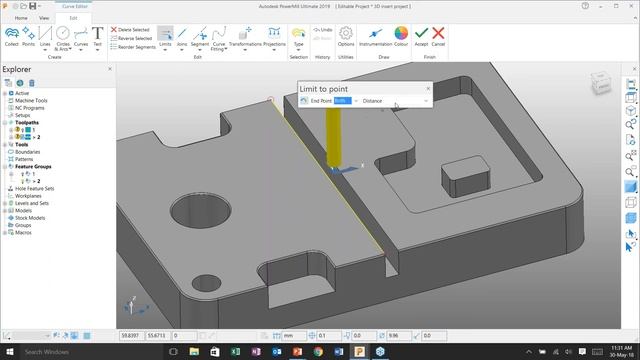640x360 pixels.
Task: Open the Lines dropdown arrow
Action: coord(45,50)
